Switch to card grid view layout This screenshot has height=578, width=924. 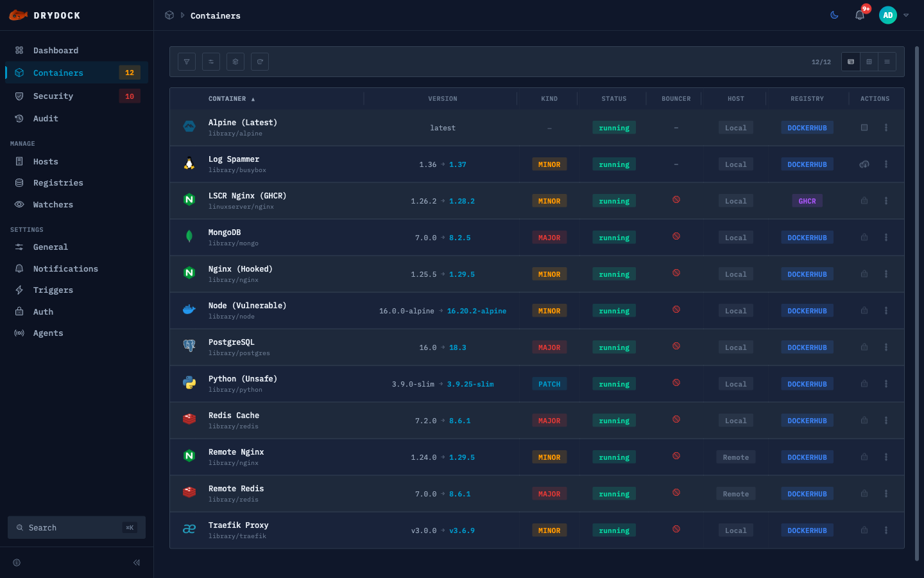pyautogui.click(x=869, y=62)
